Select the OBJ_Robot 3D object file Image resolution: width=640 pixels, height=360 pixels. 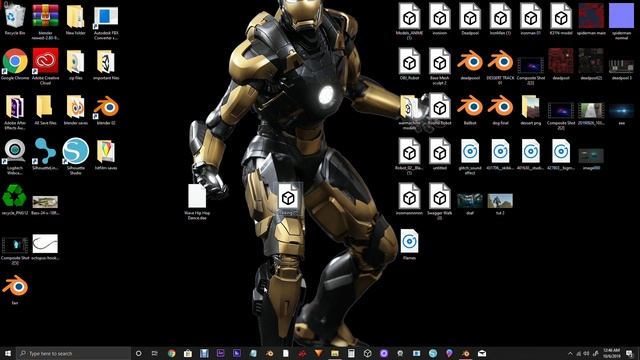tap(409, 62)
